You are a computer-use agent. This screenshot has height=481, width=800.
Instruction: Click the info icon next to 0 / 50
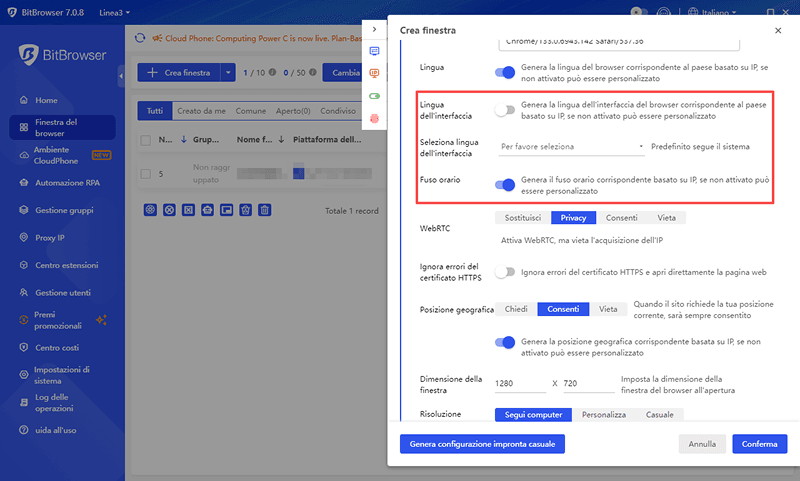click(x=312, y=72)
